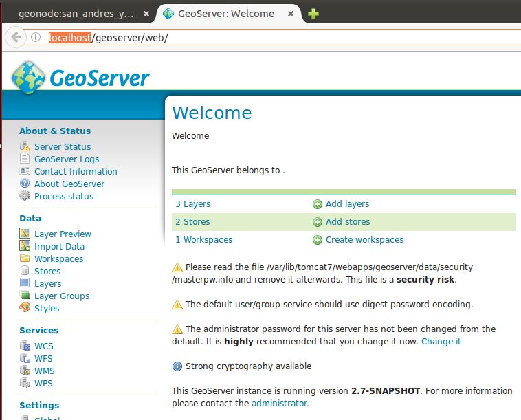Open the Layers sidebar link
Image resolution: width=521 pixels, height=420 pixels.
point(48,283)
